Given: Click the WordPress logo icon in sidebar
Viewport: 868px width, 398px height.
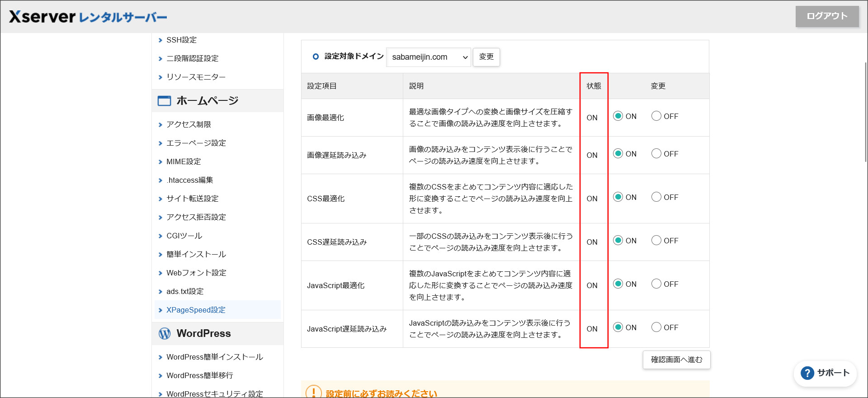Looking at the screenshot, I should (165, 333).
